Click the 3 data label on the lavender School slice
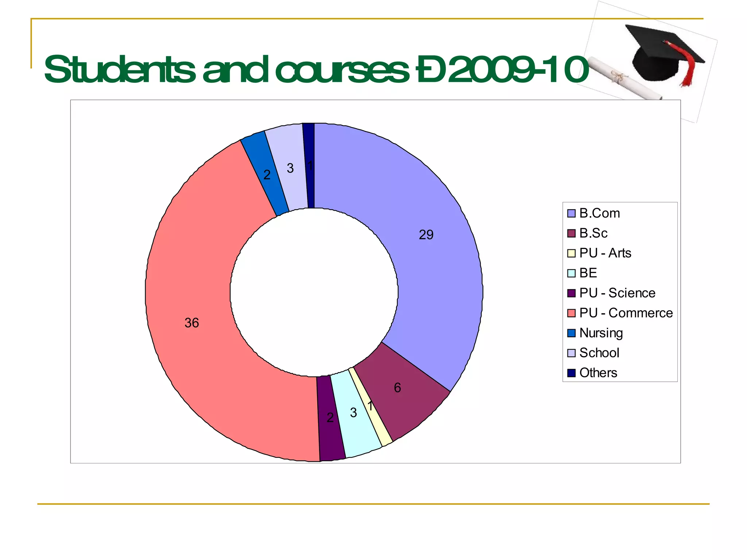Screen dimensions: 747x560 pos(290,168)
